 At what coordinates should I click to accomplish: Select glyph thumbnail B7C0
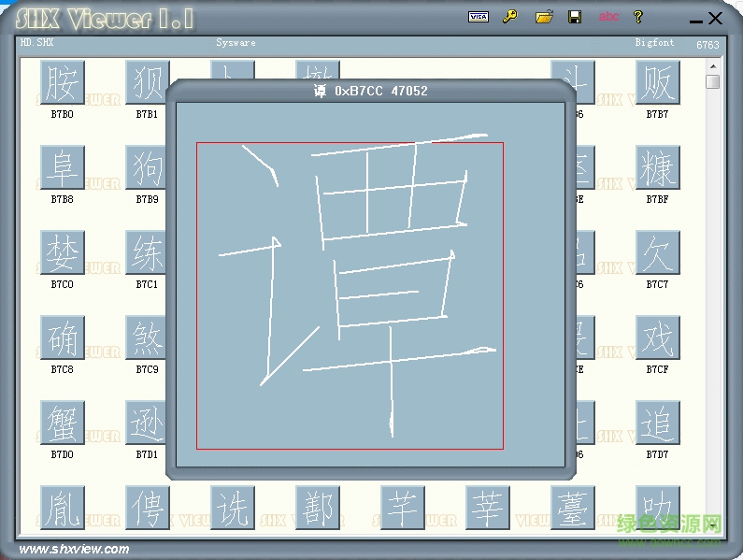63,252
